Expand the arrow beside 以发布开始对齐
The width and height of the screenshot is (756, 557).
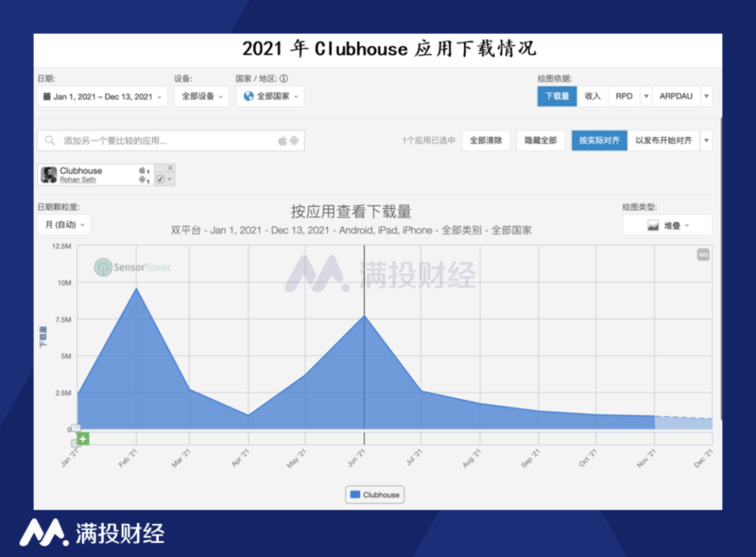point(706,141)
